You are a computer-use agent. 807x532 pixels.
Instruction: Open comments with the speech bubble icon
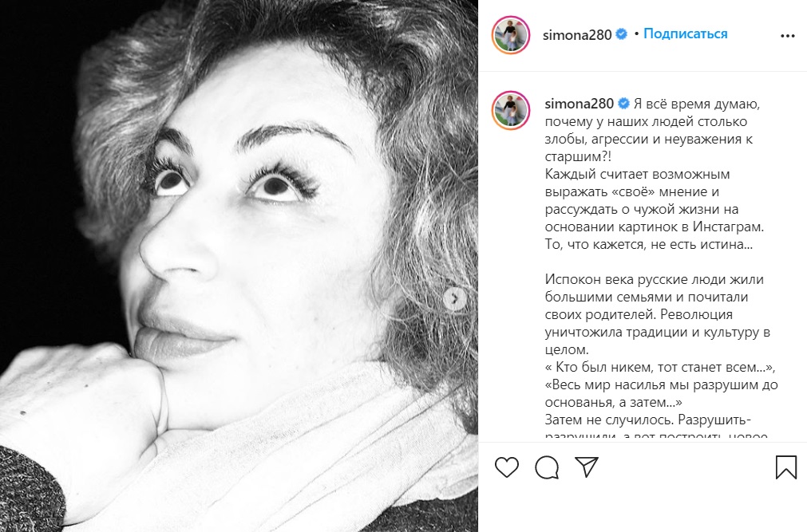click(x=547, y=467)
